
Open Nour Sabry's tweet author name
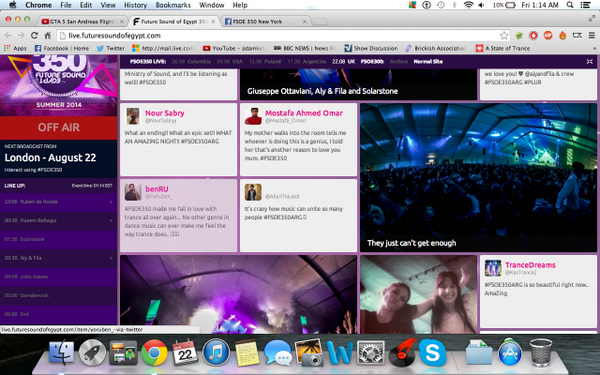(x=165, y=113)
